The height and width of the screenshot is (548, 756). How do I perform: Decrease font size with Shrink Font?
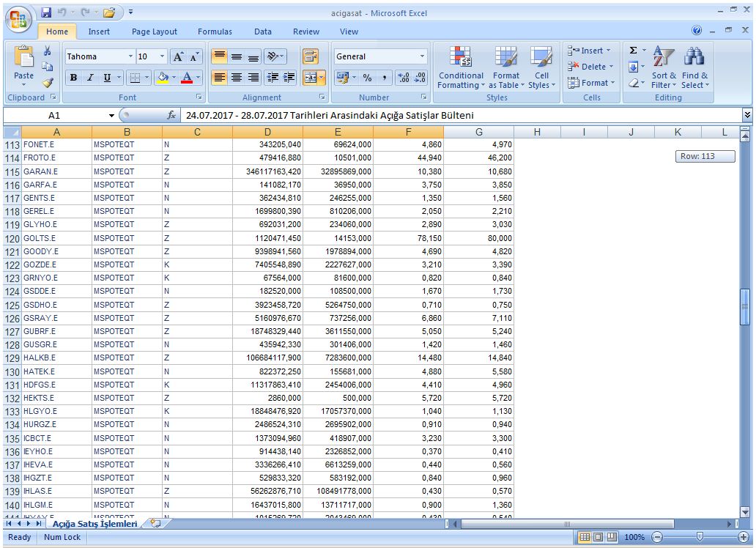click(194, 56)
